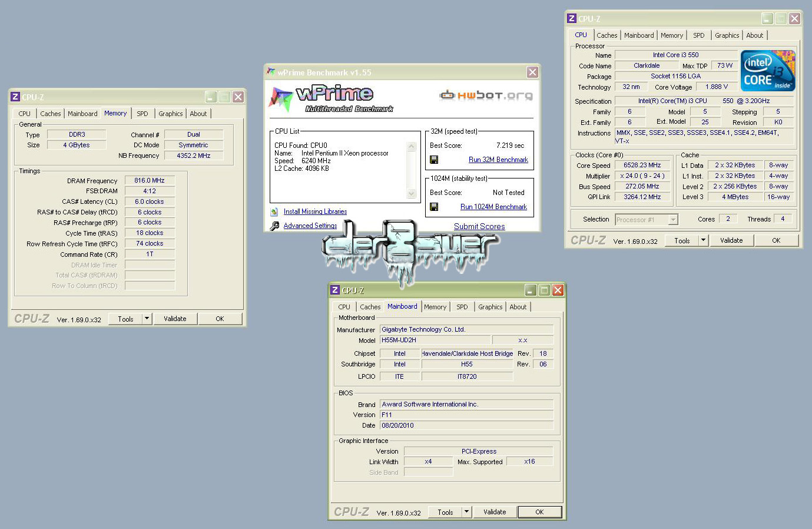
Task: Close the wPrime Benchmark window
Action: [x=532, y=72]
